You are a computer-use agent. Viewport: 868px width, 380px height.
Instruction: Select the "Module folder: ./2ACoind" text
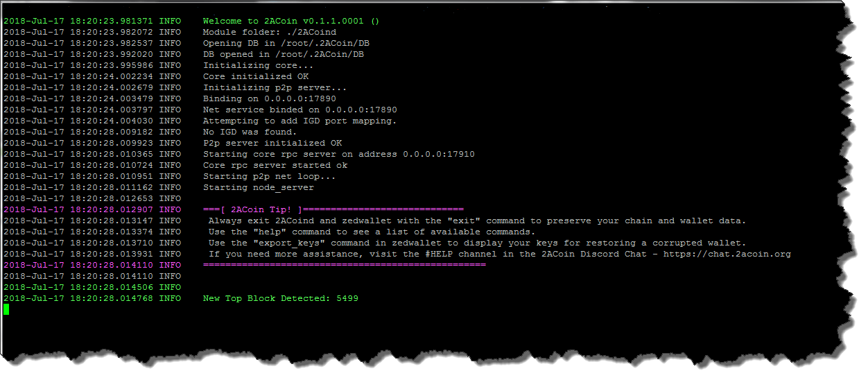(269, 32)
